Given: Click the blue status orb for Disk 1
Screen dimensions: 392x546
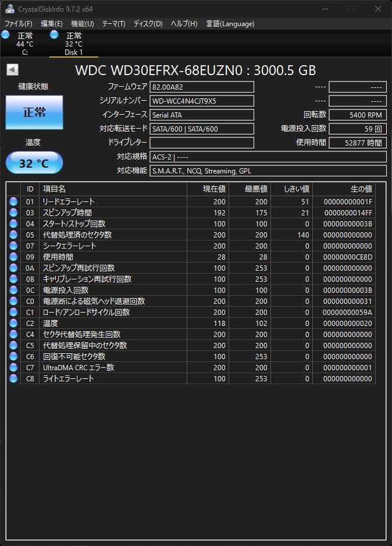Looking at the screenshot, I should click(x=54, y=34).
